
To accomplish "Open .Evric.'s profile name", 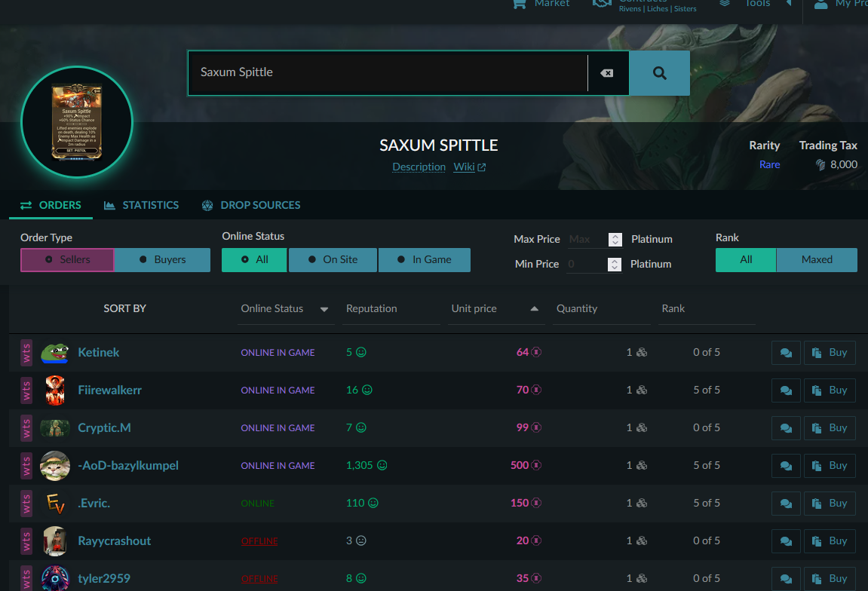I will pyautogui.click(x=94, y=503).
